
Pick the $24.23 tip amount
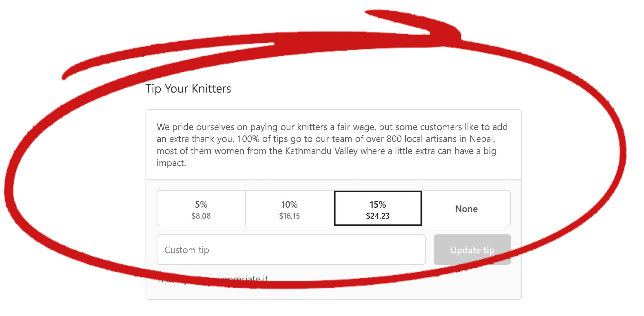point(378,216)
